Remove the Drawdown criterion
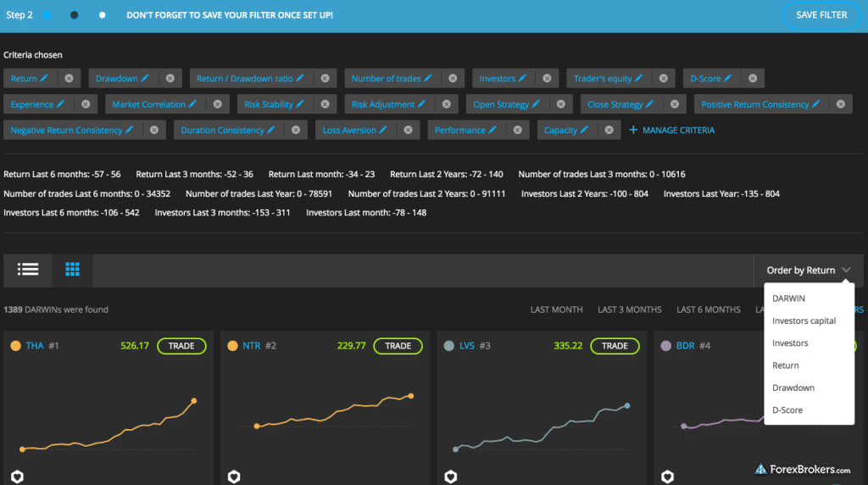This screenshot has width=868, height=485. (170, 79)
